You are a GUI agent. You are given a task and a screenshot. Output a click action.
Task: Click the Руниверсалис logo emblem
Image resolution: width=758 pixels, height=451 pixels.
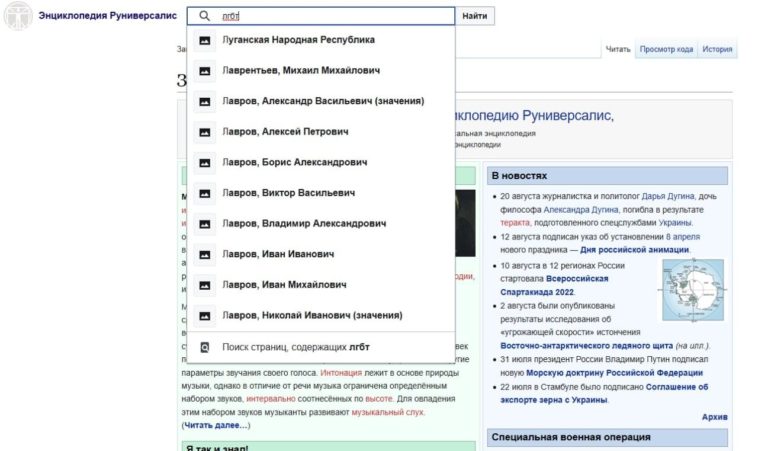click(x=15, y=17)
